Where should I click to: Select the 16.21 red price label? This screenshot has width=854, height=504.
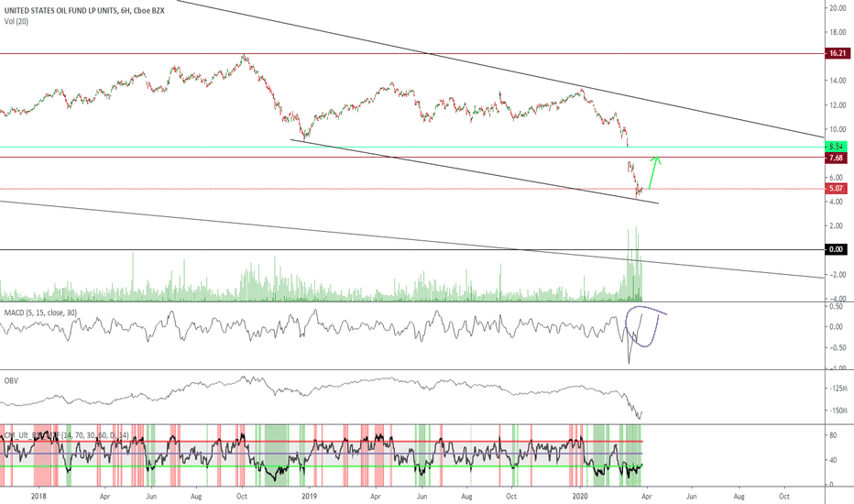coord(838,53)
